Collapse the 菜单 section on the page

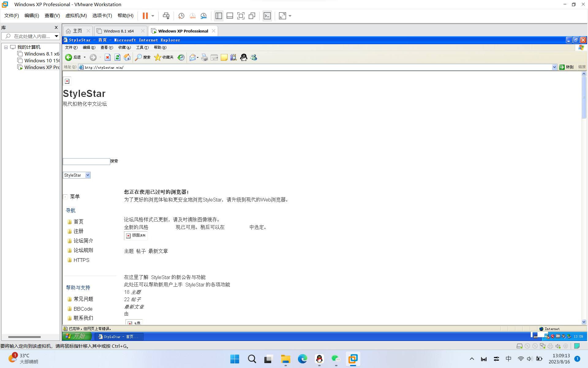pos(66,197)
